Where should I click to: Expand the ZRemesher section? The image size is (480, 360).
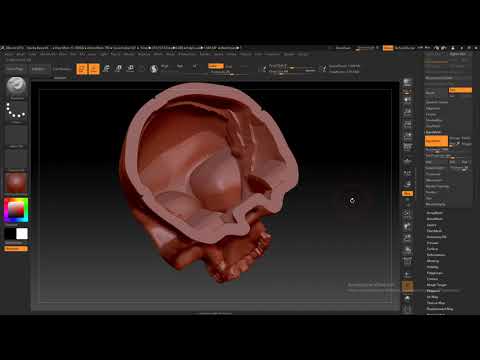pos(435,180)
